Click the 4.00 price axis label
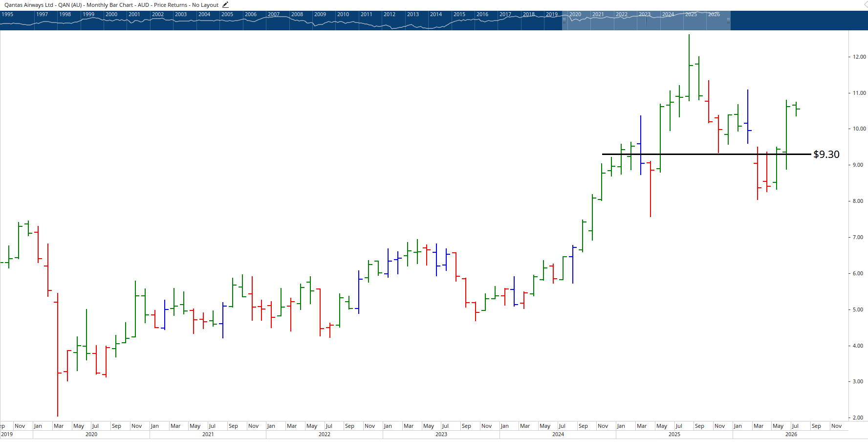868x442 pixels. click(x=858, y=346)
